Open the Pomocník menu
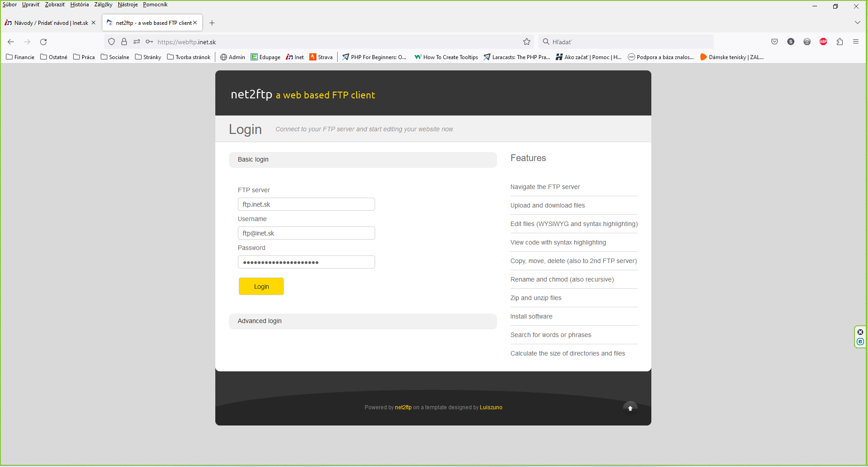 coord(155,5)
